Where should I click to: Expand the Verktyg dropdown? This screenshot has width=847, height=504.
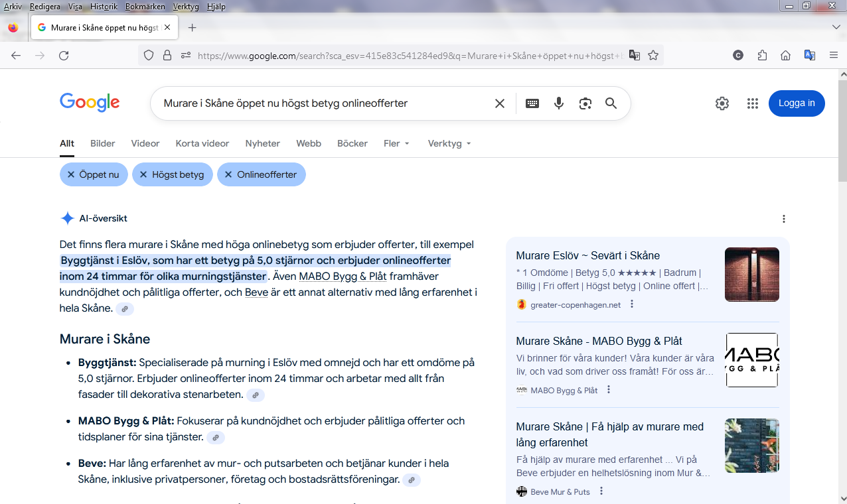(x=449, y=143)
